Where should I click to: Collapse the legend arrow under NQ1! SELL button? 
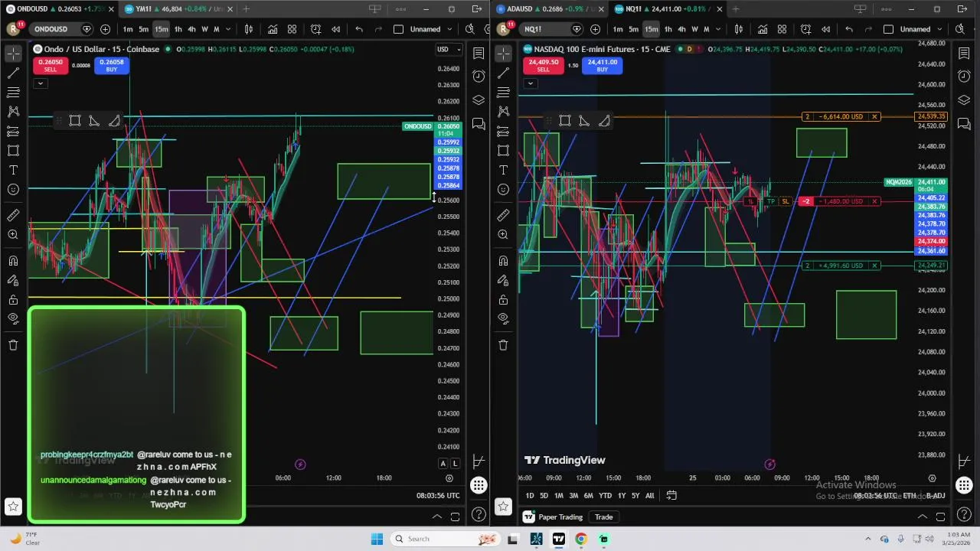[x=530, y=83]
